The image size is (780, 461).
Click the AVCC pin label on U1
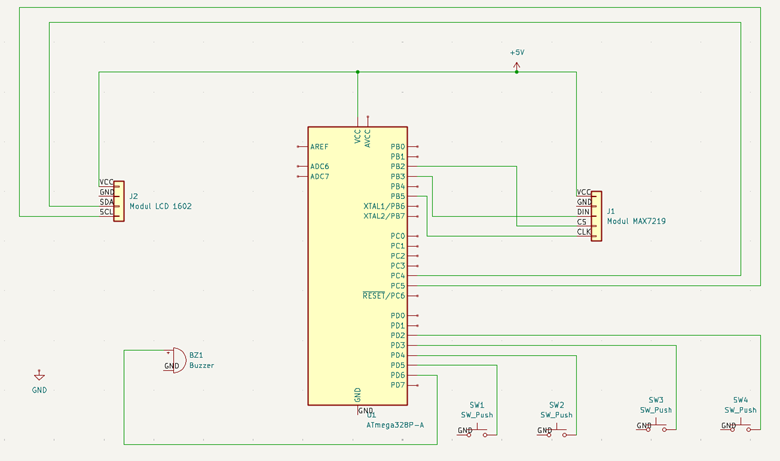(x=368, y=139)
